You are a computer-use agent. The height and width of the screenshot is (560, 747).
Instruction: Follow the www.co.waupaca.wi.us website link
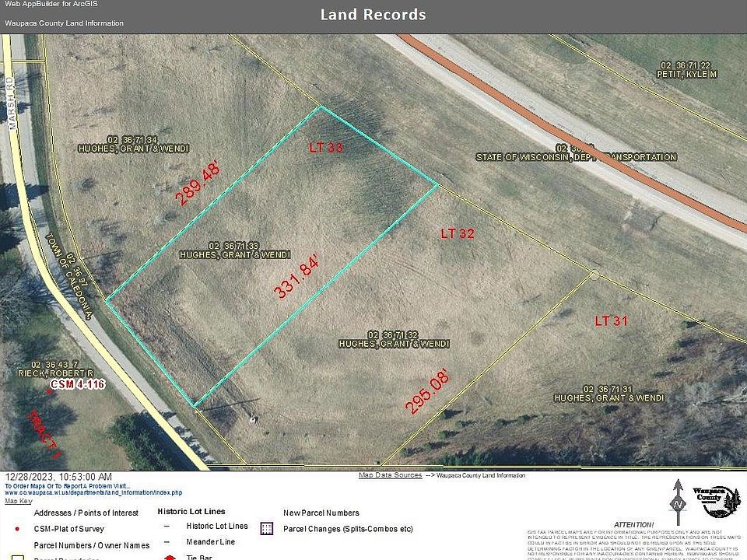point(93,492)
